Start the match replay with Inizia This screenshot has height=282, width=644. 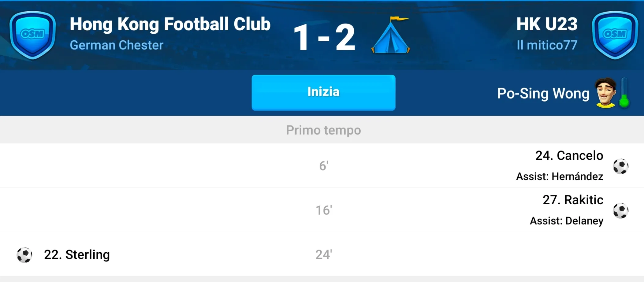pyautogui.click(x=323, y=92)
